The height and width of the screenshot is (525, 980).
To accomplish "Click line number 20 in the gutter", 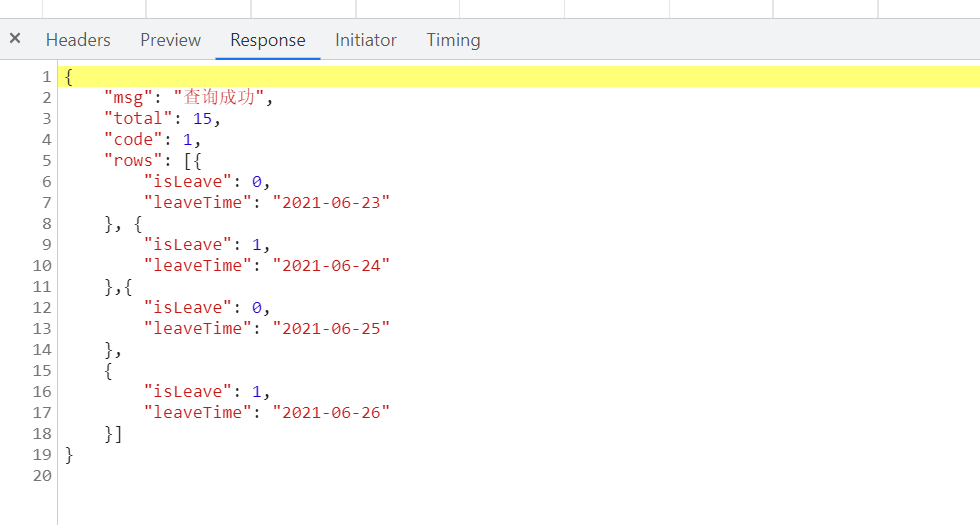I will [x=42, y=476].
